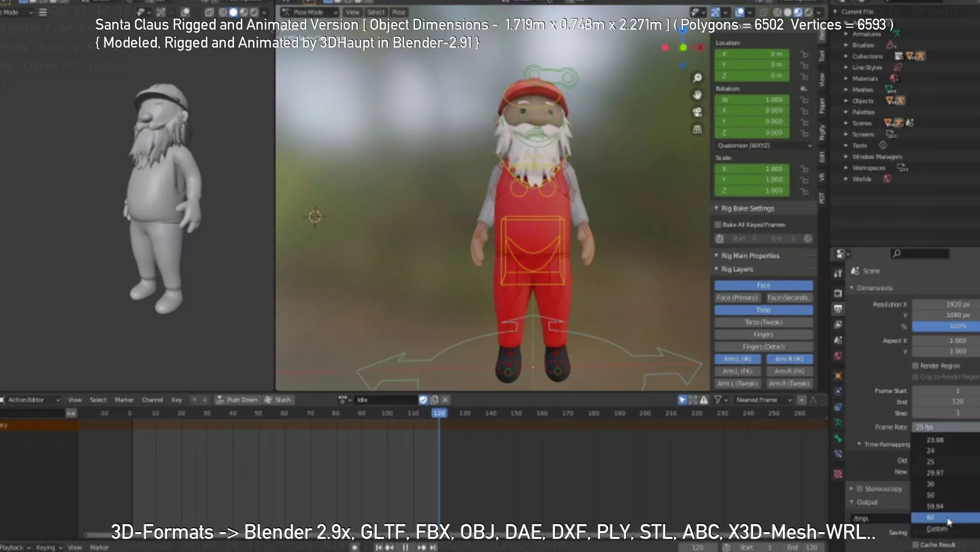The height and width of the screenshot is (552, 980).
Task: Toggle the Face (Primary) rig layer
Action: [737, 298]
